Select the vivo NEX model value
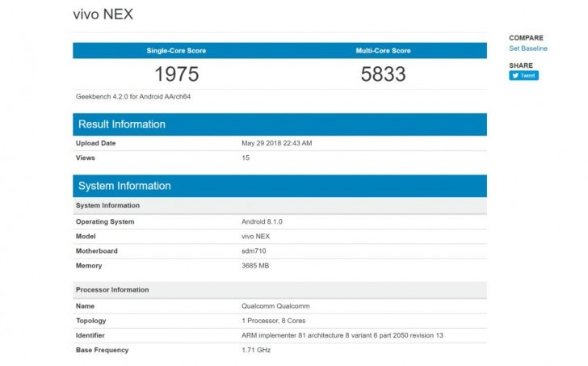 point(256,236)
